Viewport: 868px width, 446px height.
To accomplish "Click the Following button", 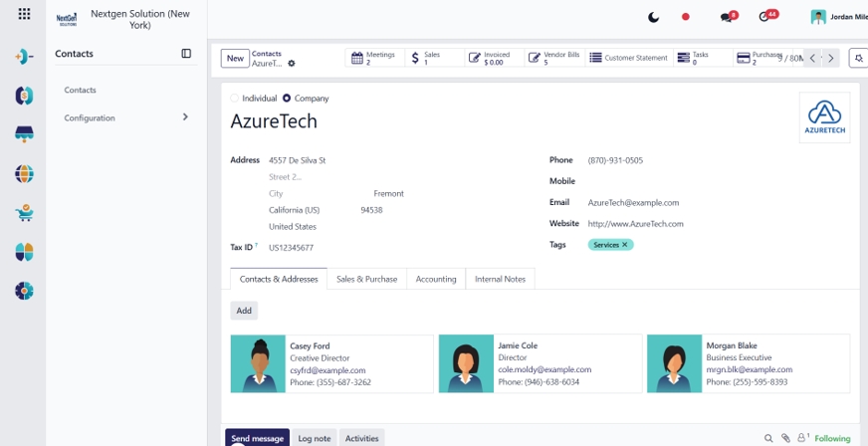I will coord(832,438).
